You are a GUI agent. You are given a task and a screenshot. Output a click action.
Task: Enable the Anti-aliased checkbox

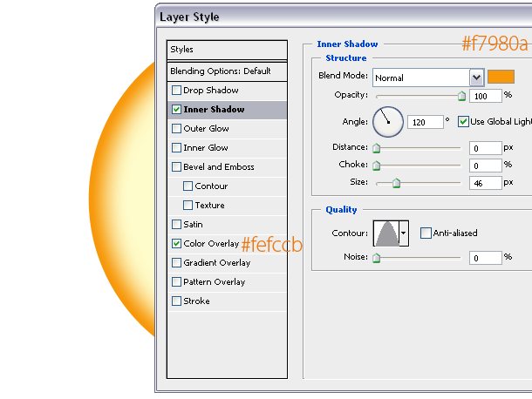426,233
